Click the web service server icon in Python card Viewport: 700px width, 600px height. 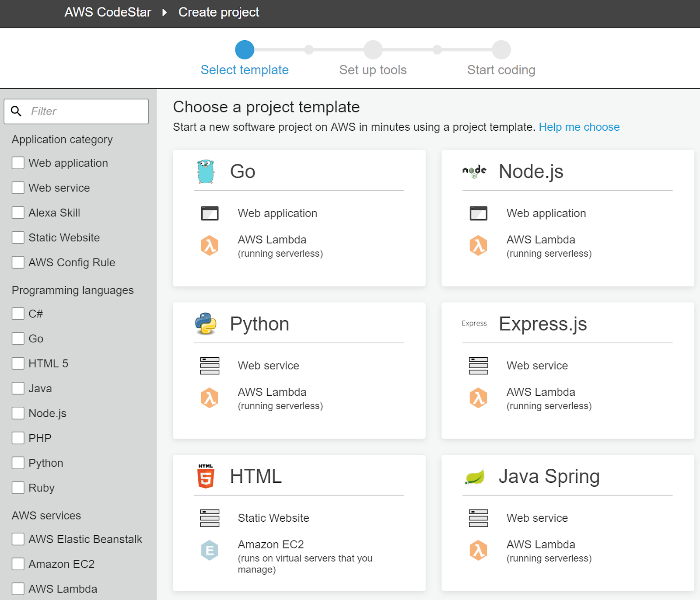click(210, 366)
